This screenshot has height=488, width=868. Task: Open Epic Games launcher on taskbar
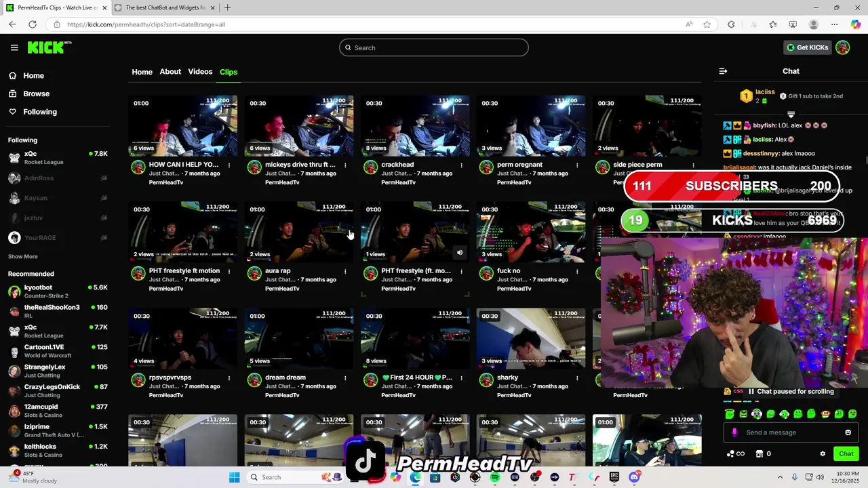[x=614, y=477]
